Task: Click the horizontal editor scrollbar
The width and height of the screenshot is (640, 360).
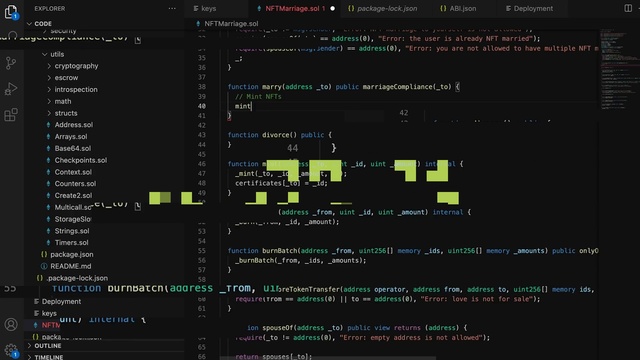Action: pos(328,358)
